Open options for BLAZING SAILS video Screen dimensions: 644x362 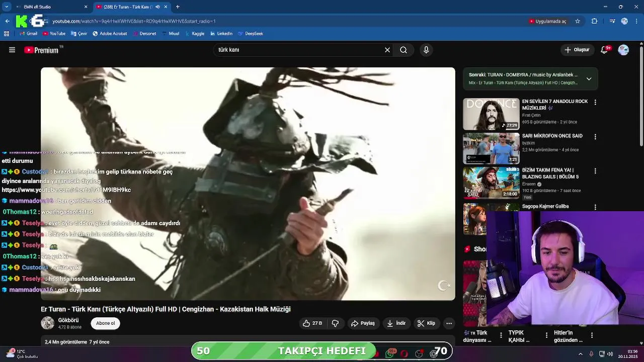click(595, 171)
